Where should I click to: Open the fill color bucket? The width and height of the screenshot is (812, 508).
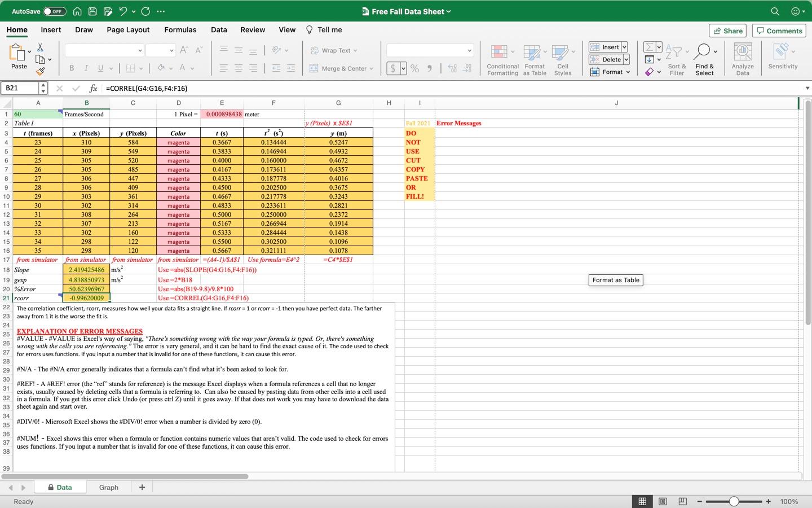161,68
